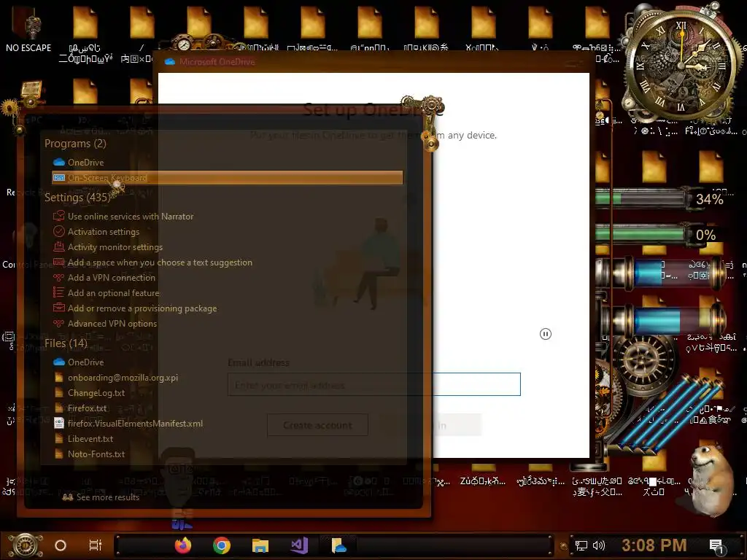This screenshot has width=747, height=560.
Task: Open Cortana circle on taskbar
Action: click(61, 545)
